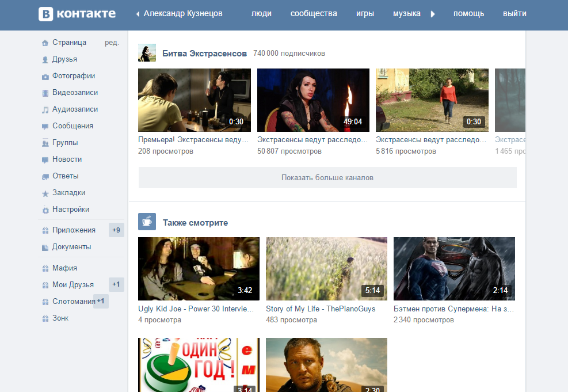This screenshot has width=568, height=392.
Task: Play the 2:30 desert movie thumbnail
Action: [x=326, y=365]
